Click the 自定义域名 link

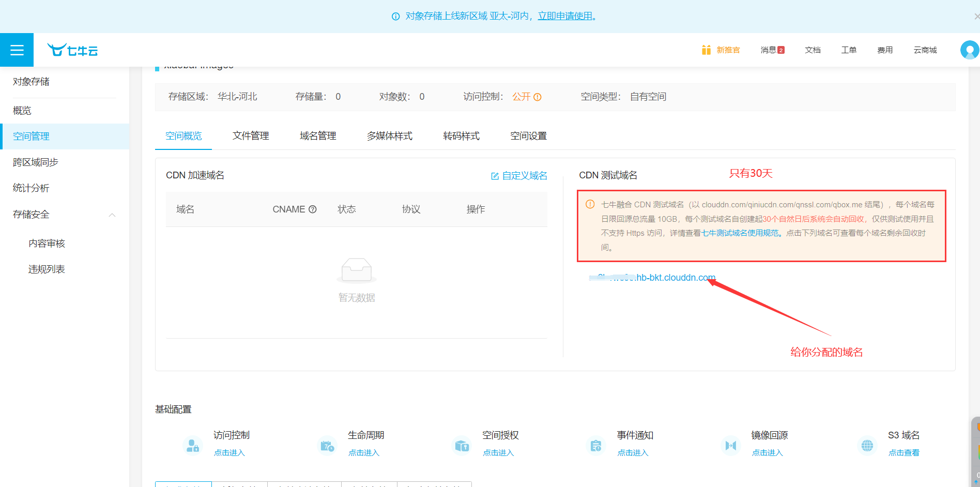(525, 176)
